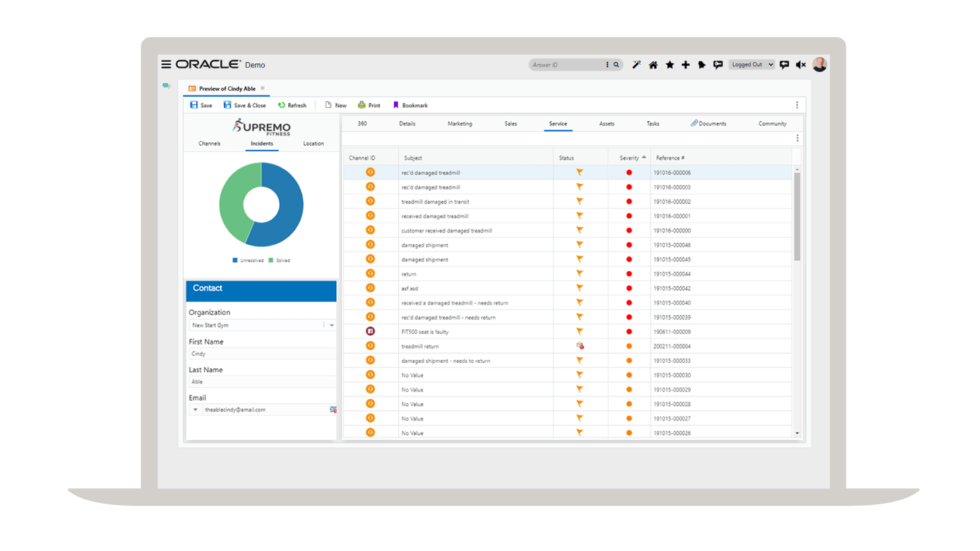Click the First Name field

[261, 353]
